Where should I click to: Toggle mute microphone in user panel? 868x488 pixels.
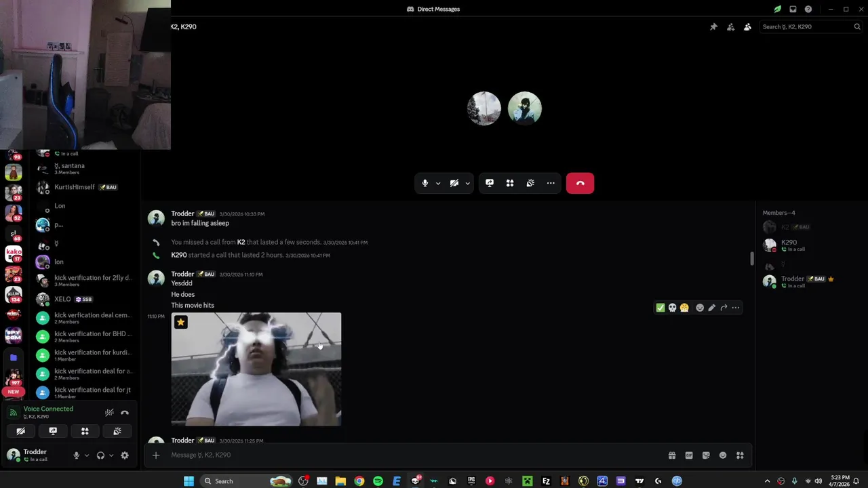pyautogui.click(x=76, y=455)
